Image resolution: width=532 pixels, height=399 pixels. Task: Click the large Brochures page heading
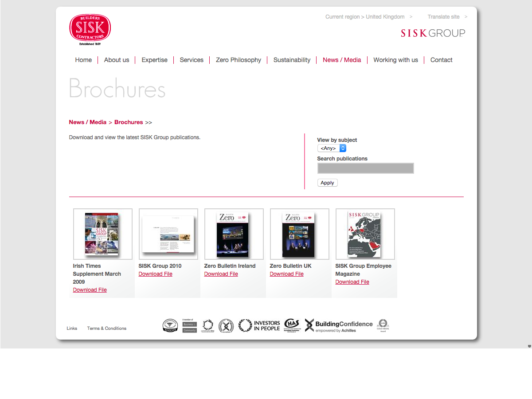pyautogui.click(x=117, y=88)
